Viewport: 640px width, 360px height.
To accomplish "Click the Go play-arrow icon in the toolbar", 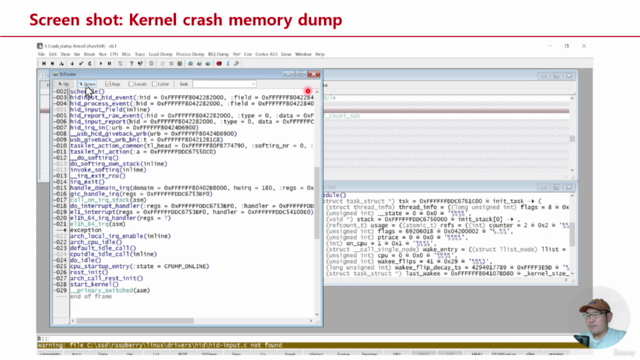I will [101, 64].
